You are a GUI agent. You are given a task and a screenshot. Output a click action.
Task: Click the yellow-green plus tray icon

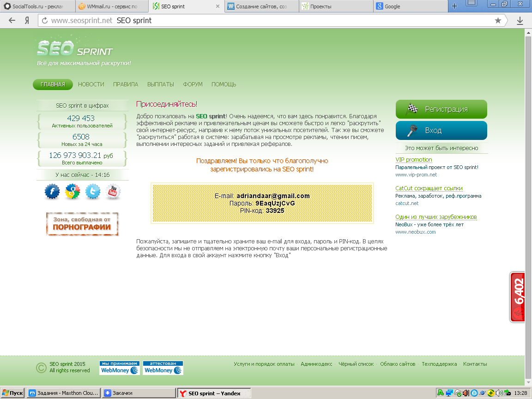tap(491, 393)
